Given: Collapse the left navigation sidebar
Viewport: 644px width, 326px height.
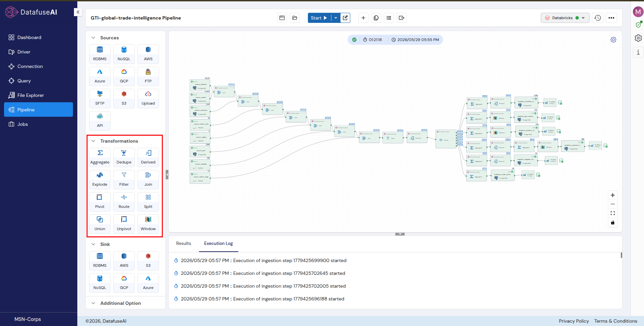Looking at the screenshot, I should click(78, 12).
